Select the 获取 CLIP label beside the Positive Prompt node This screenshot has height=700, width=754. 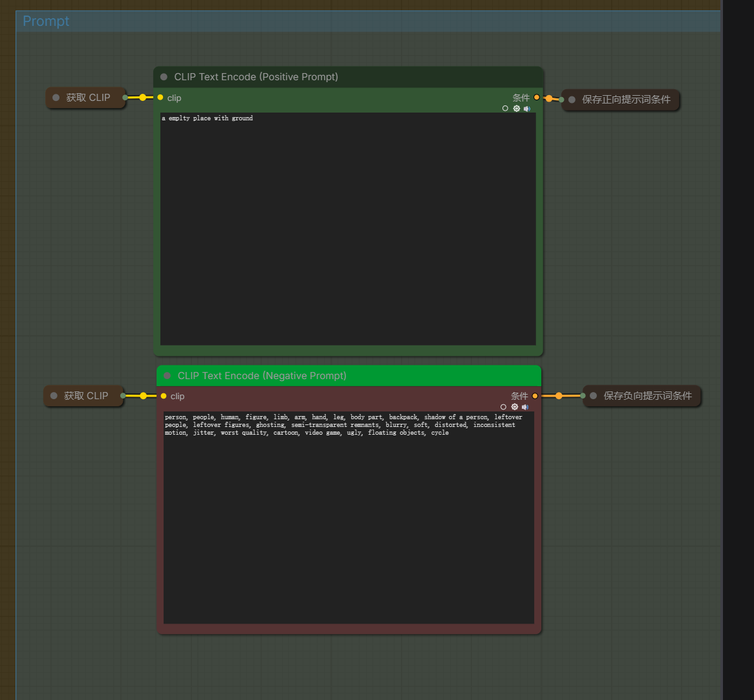click(x=88, y=98)
